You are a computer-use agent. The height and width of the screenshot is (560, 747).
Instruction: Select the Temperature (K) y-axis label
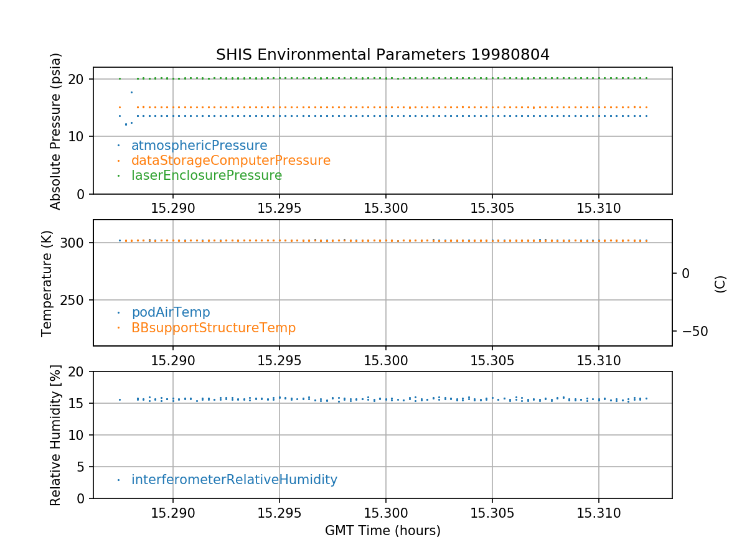click(x=47, y=283)
